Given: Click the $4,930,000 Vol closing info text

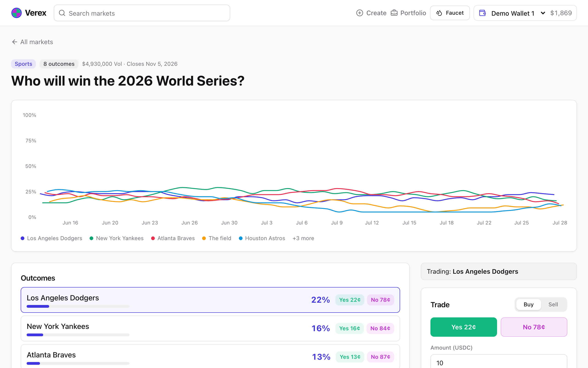Looking at the screenshot, I should [130, 64].
